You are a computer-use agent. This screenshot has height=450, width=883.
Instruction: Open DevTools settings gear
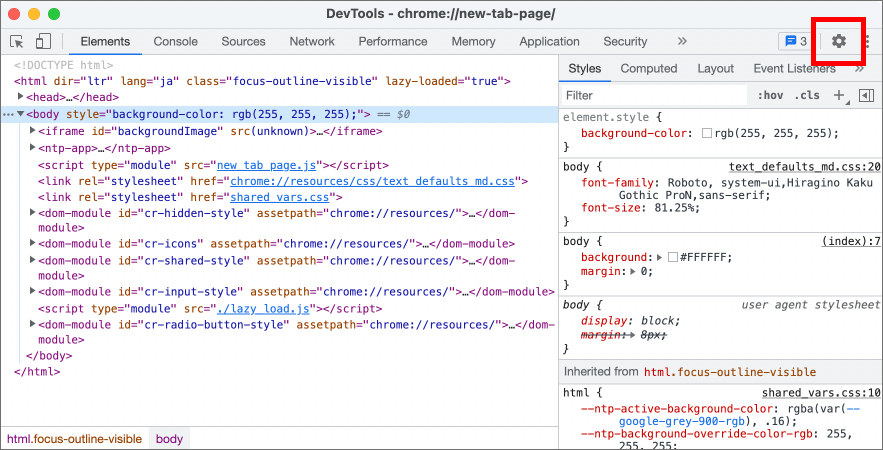(x=839, y=41)
